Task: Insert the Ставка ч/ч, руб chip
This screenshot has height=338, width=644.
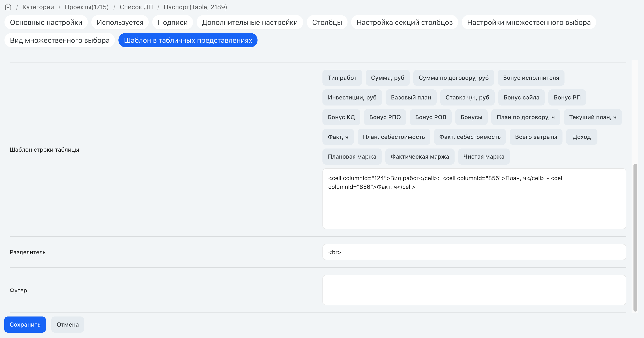Action: point(467,97)
